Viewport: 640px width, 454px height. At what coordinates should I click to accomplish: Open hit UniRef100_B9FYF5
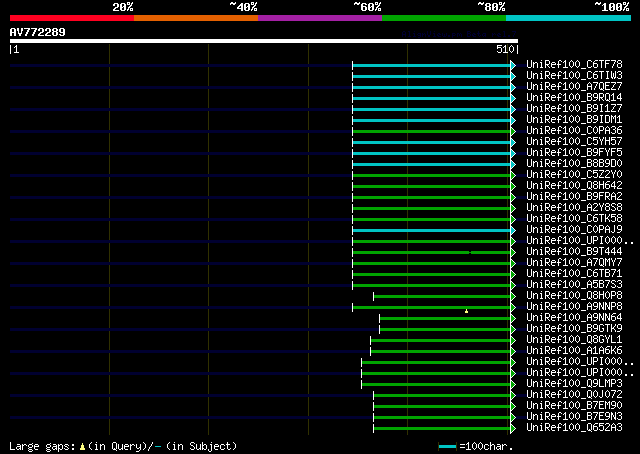pyautogui.click(x=574, y=153)
